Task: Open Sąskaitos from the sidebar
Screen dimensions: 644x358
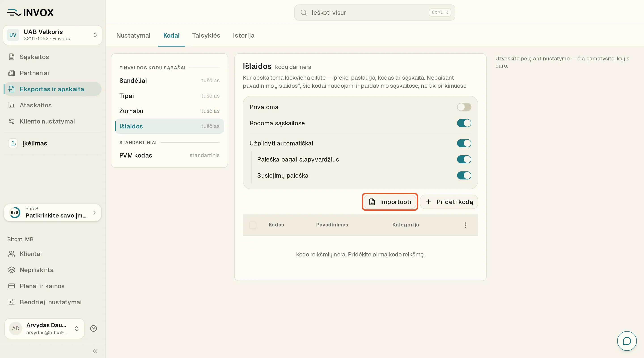Action: pyautogui.click(x=53, y=57)
